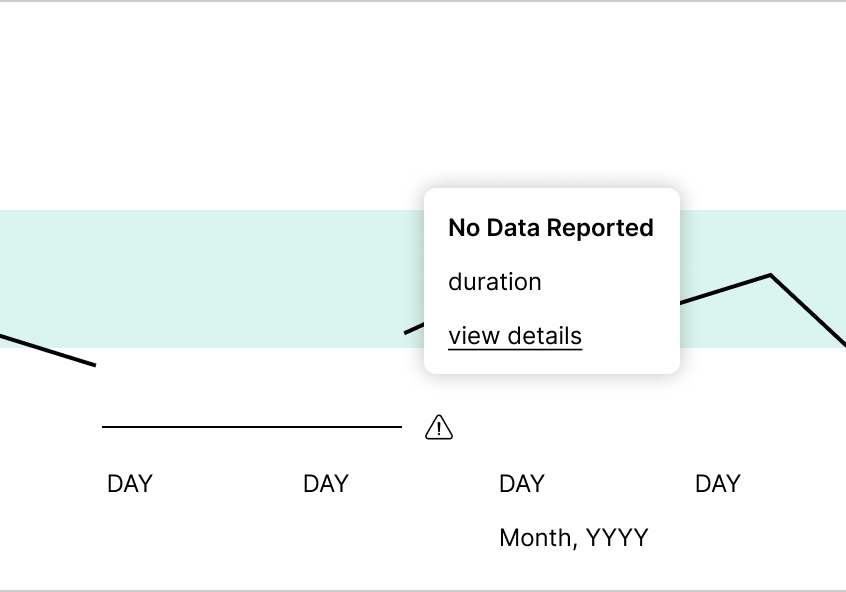The image size is (846, 592).
Task: Click the rising line segment right of tooltip
Action: pos(725,289)
